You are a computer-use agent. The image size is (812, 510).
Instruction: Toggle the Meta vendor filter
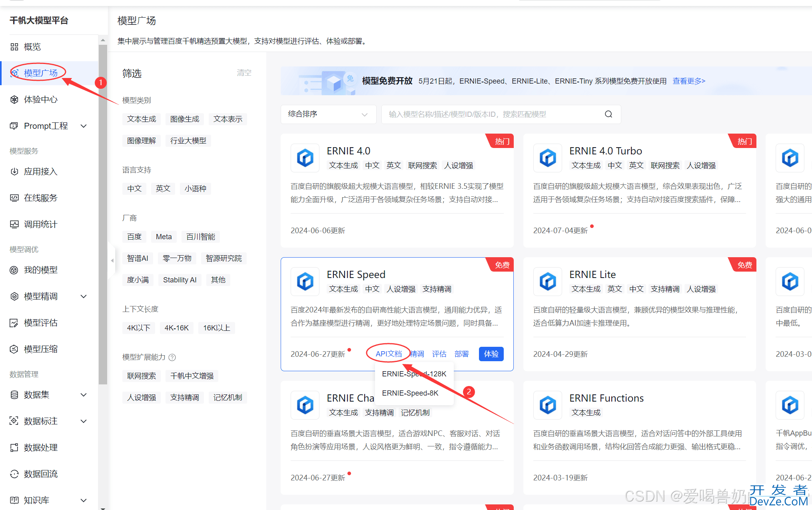point(164,237)
